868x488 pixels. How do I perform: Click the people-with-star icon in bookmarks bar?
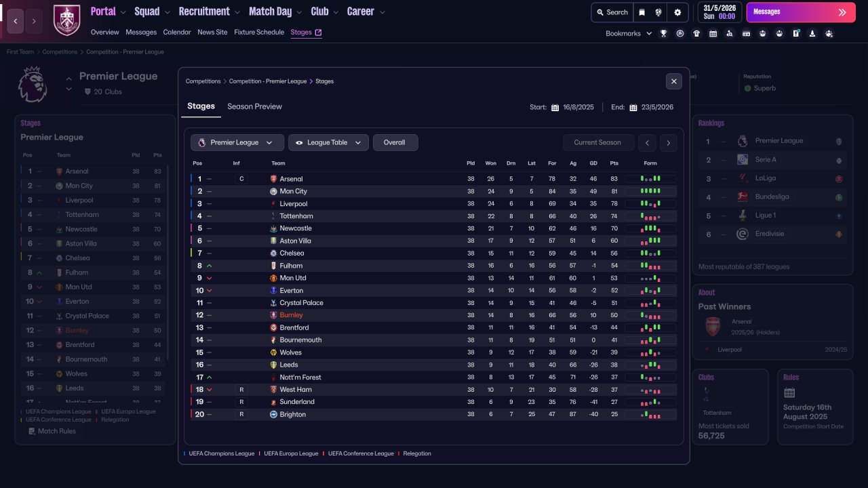(829, 33)
